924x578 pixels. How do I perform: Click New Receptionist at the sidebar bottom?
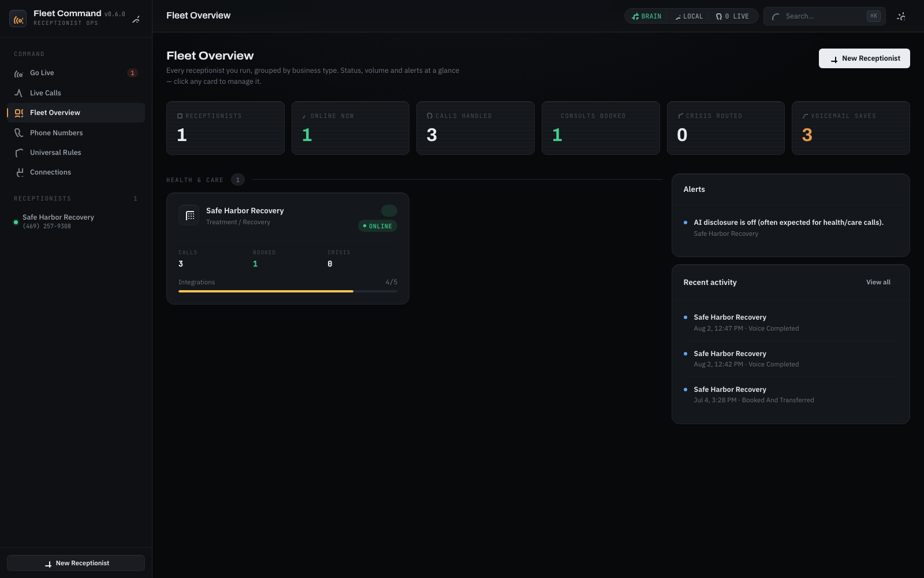click(x=76, y=563)
